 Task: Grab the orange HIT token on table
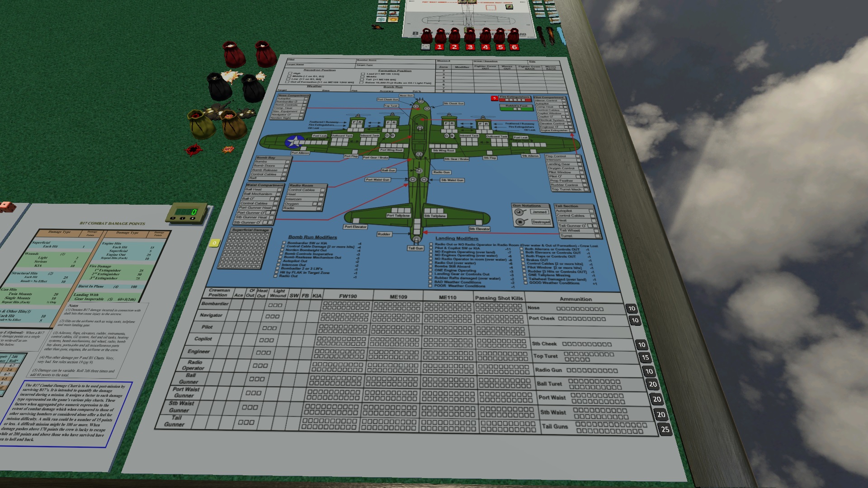[228, 149]
